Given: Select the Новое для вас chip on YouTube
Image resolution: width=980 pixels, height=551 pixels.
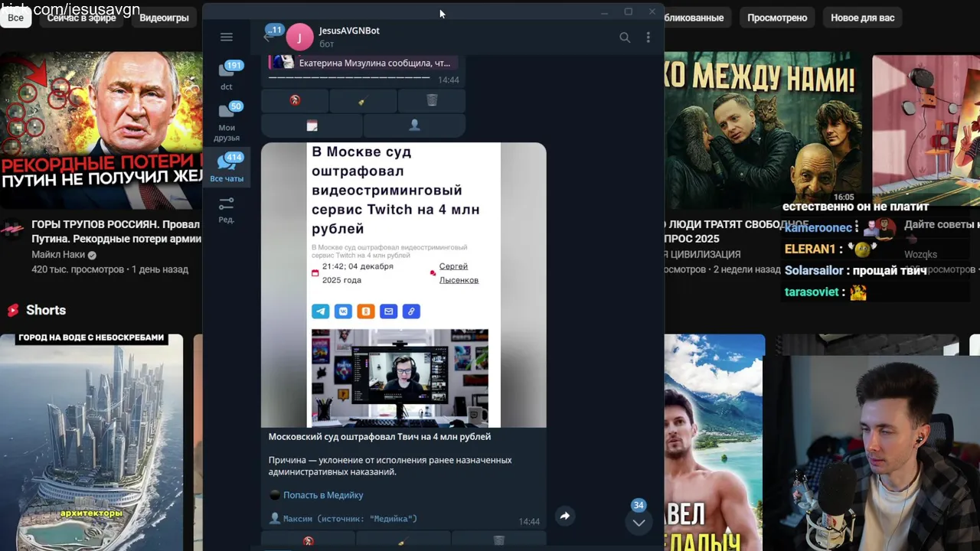Looking at the screenshot, I should 862,18.
